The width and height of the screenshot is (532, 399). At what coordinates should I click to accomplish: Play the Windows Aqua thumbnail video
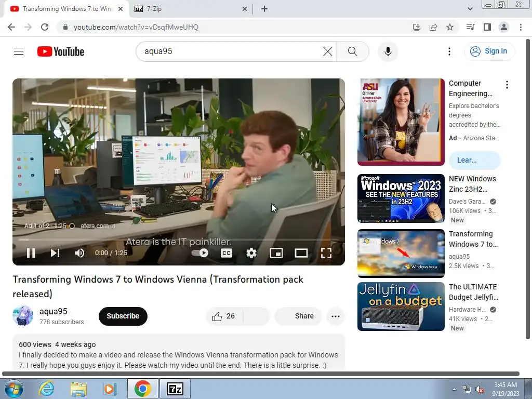pyautogui.click(x=401, y=254)
